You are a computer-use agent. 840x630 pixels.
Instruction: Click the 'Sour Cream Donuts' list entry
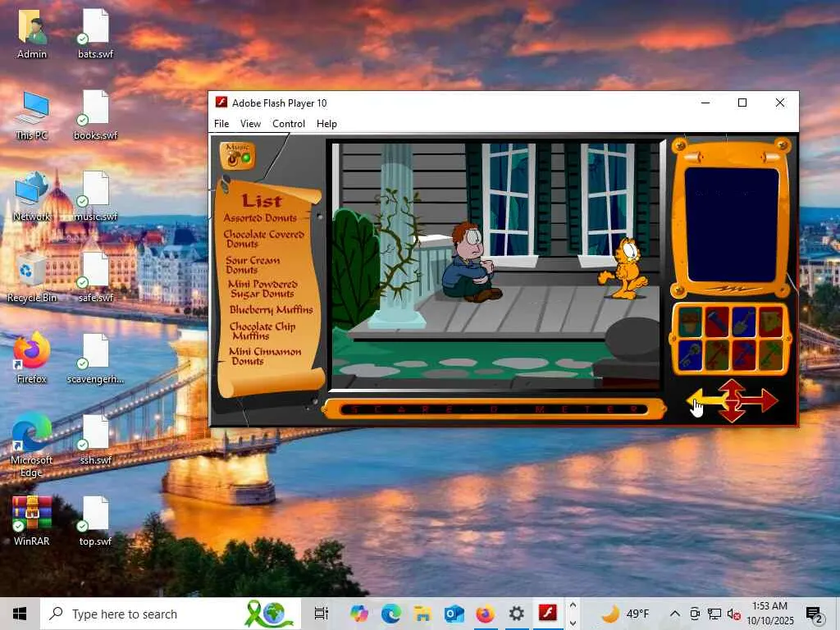coord(253,265)
